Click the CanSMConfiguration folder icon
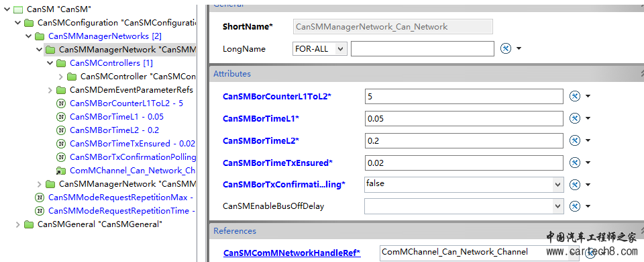Screen dimensions: 644x262 (x=29, y=23)
